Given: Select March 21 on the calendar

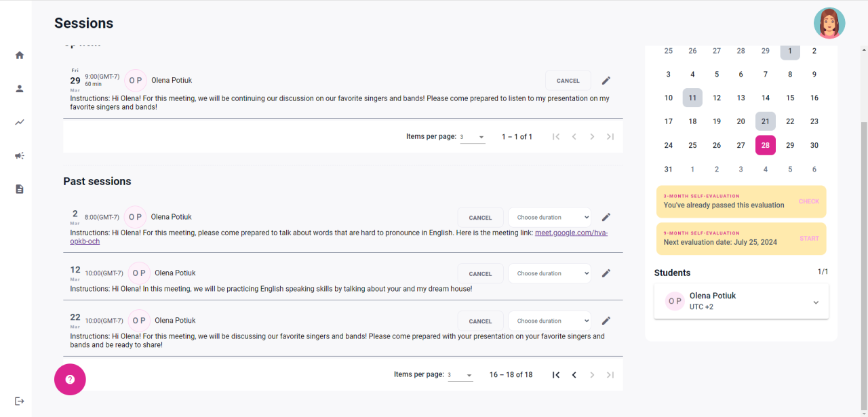Looking at the screenshot, I should click(x=766, y=121).
